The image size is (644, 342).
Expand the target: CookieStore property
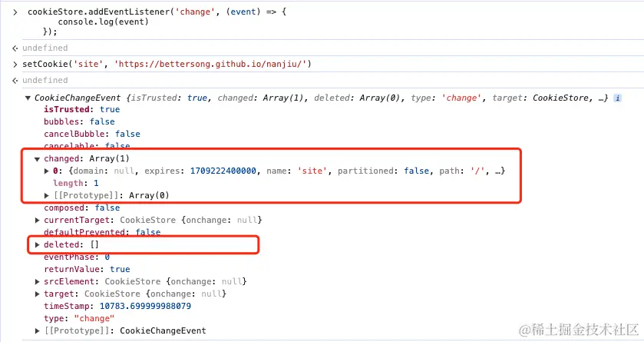tap(37, 294)
